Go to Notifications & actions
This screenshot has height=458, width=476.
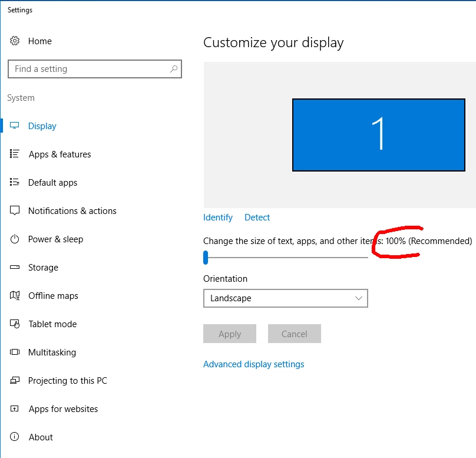pos(72,211)
